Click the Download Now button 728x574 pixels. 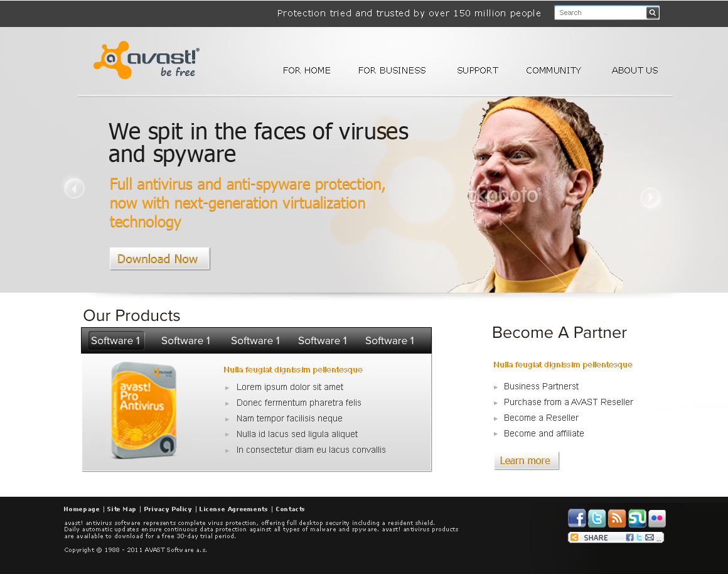(159, 258)
